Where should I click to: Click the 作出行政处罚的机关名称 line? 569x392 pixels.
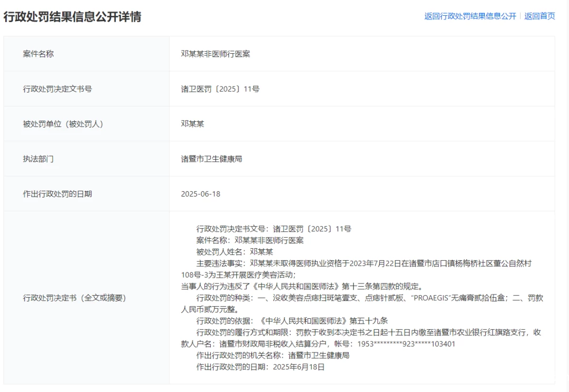pyautogui.click(x=273, y=356)
